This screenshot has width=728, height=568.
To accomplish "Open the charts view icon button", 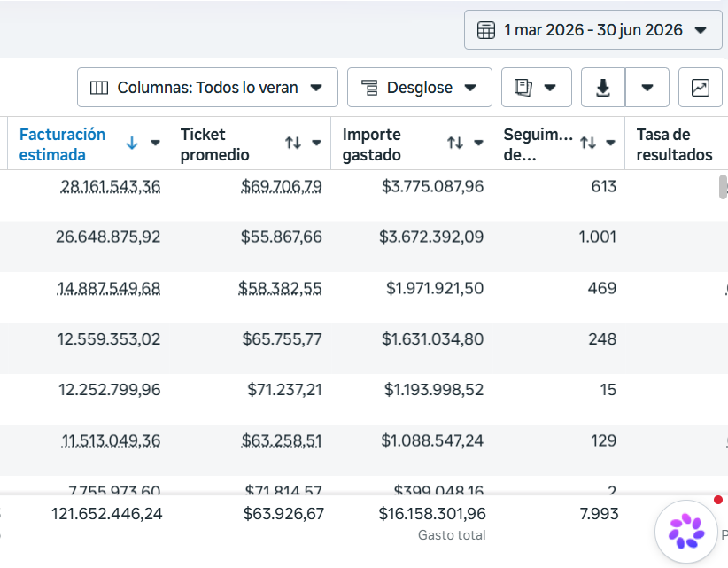I will pyautogui.click(x=701, y=88).
